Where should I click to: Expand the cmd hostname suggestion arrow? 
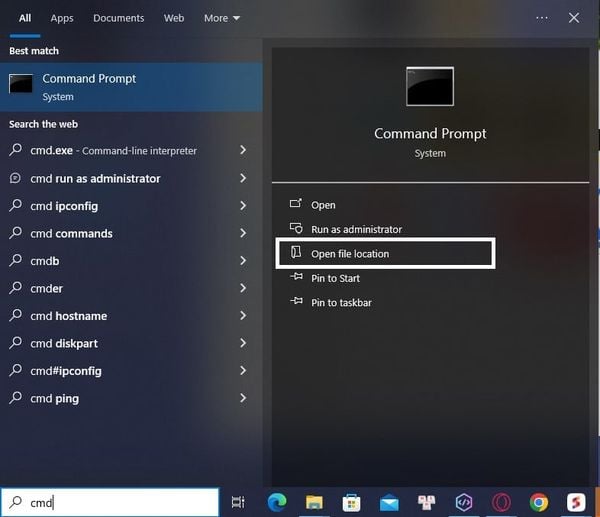coord(243,316)
